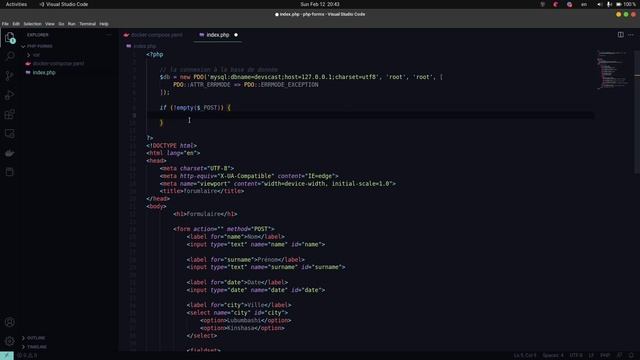The width and height of the screenshot is (640, 360).
Task: Open the Search view in the activity bar
Action: (10, 56)
